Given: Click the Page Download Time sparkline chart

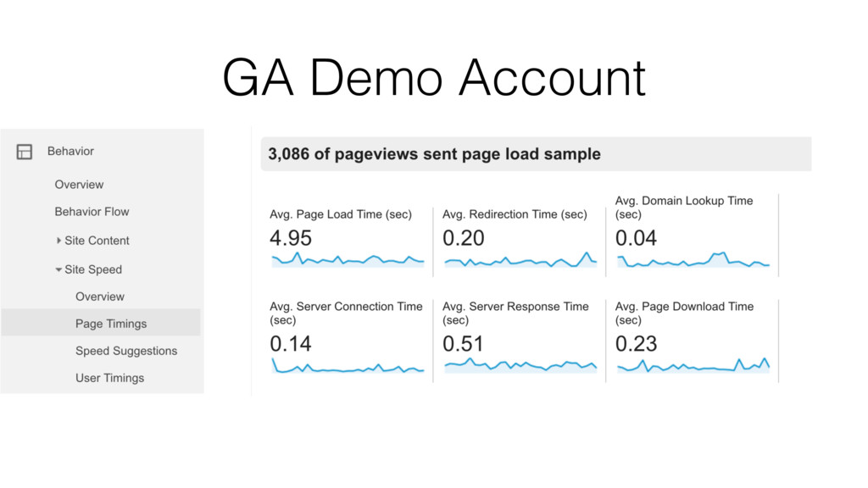Looking at the screenshot, I should point(693,366).
